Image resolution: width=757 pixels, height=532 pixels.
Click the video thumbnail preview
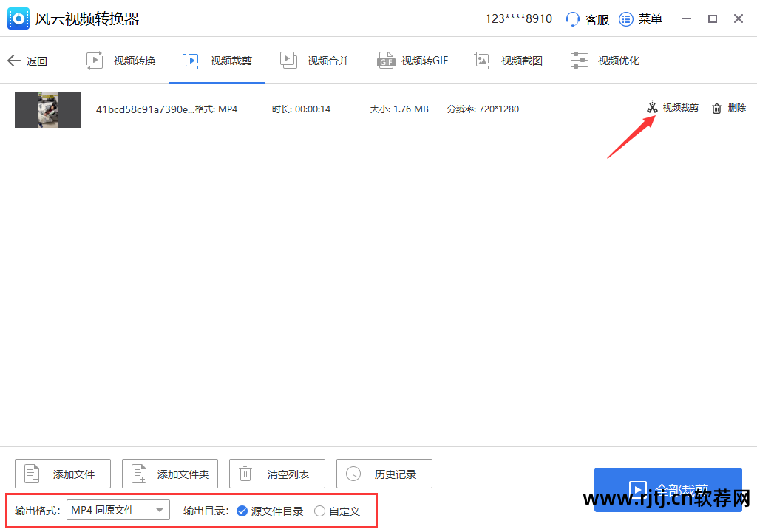pyautogui.click(x=47, y=109)
